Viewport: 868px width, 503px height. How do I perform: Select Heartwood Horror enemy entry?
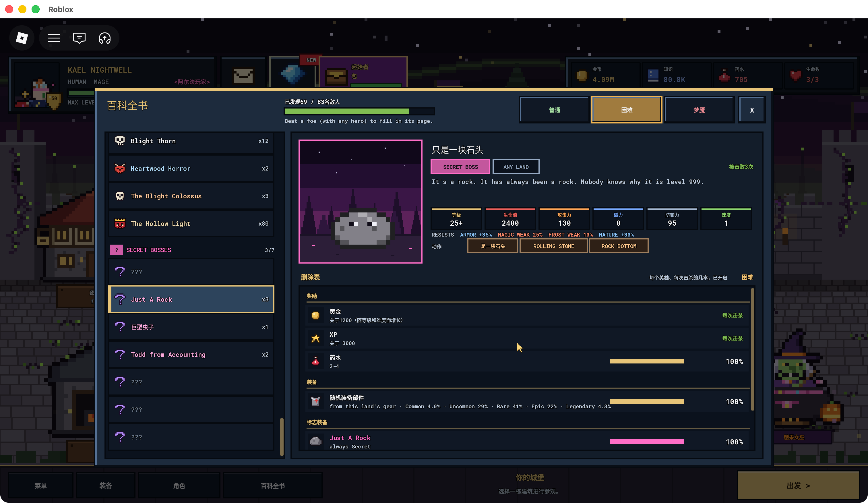tap(191, 169)
